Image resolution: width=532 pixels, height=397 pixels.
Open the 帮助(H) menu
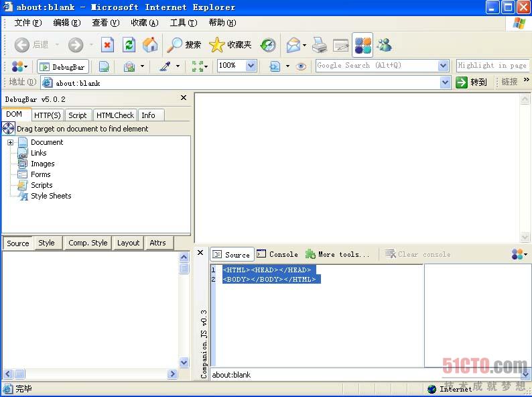click(222, 23)
